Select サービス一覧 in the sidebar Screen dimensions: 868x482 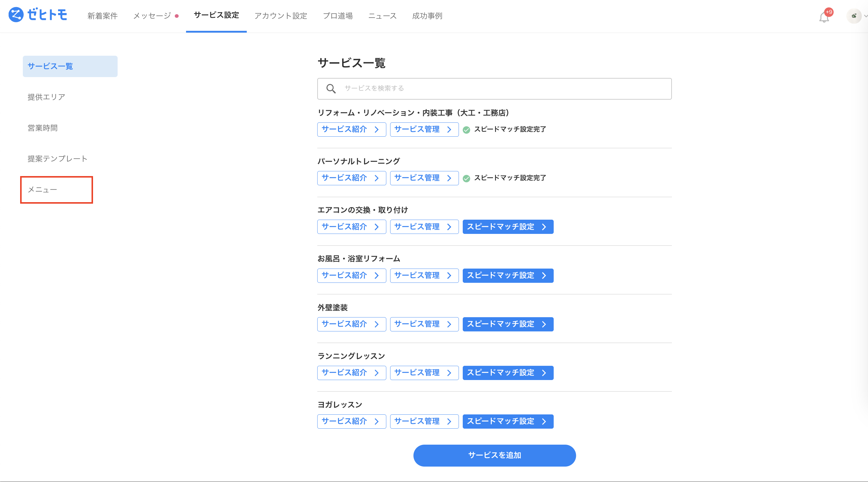click(70, 66)
